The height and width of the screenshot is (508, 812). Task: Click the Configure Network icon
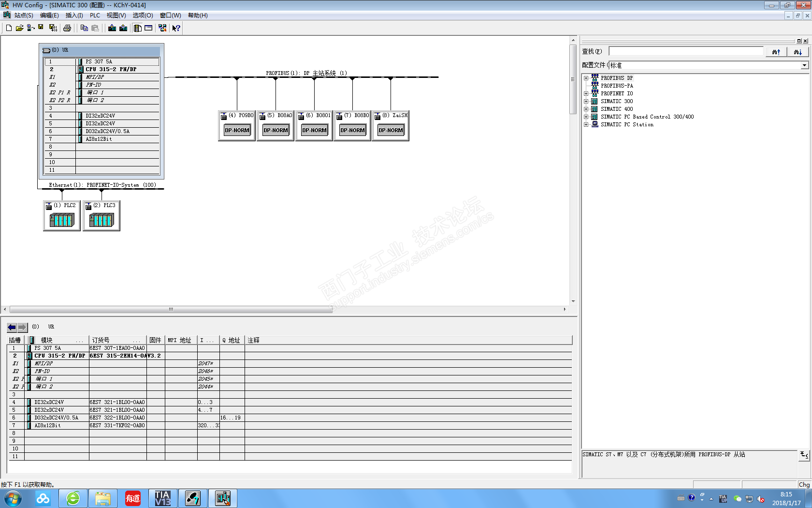[162, 28]
